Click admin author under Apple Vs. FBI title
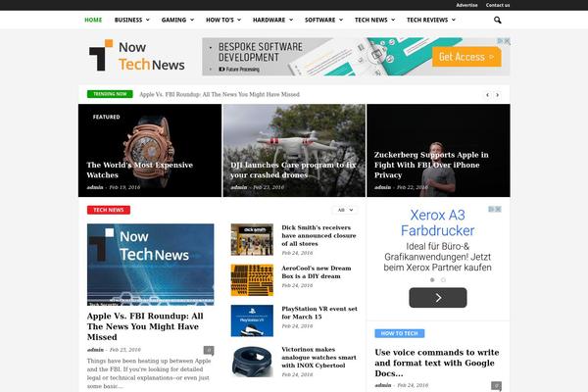 point(95,350)
